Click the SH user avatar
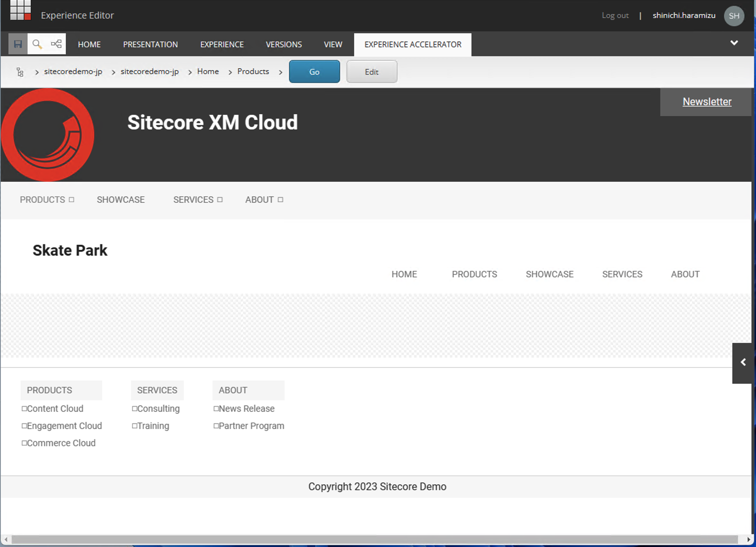Viewport: 756px width, 547px height. tap(734, 16)
